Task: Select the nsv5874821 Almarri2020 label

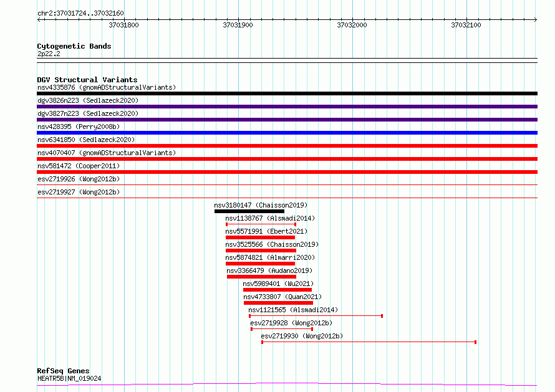Action: [270, 257]
